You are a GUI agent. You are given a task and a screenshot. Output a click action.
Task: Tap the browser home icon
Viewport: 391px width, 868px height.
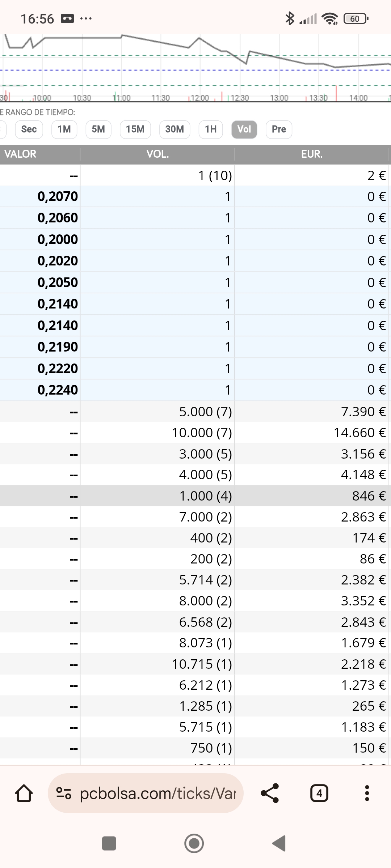(x=24, y=793)
